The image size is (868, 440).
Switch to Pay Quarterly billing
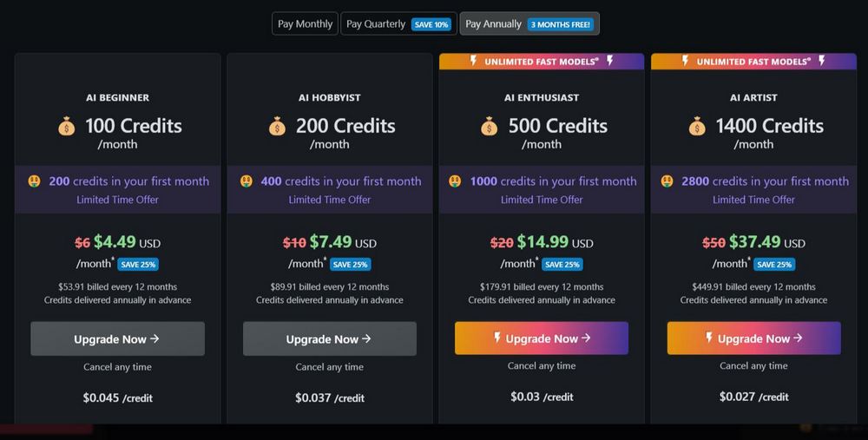pos(398,23)
